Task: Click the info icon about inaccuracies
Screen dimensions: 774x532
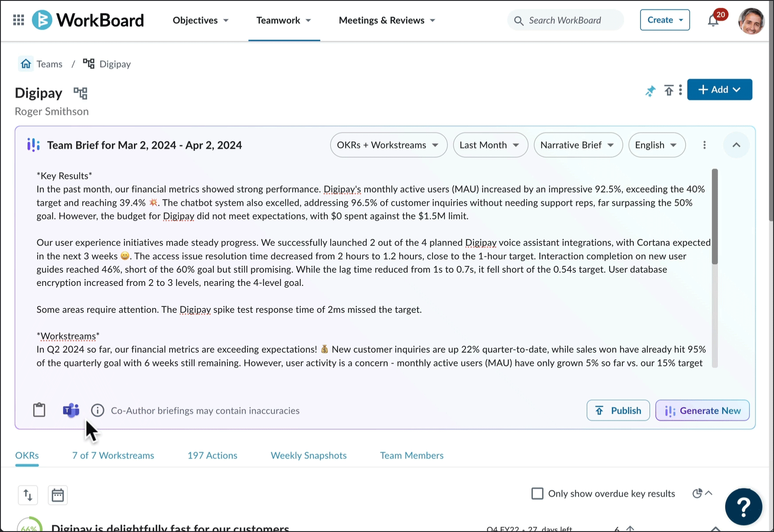Action: (98, 411)
